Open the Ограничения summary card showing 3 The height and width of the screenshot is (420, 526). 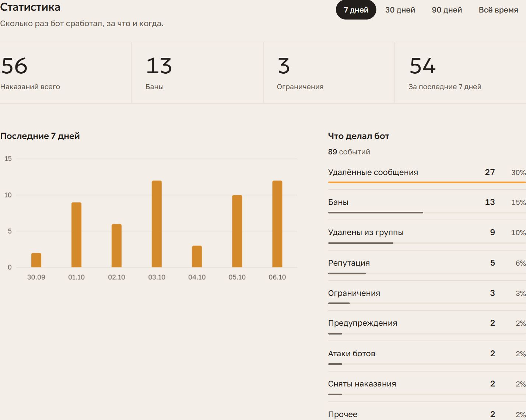coord(329,73)
